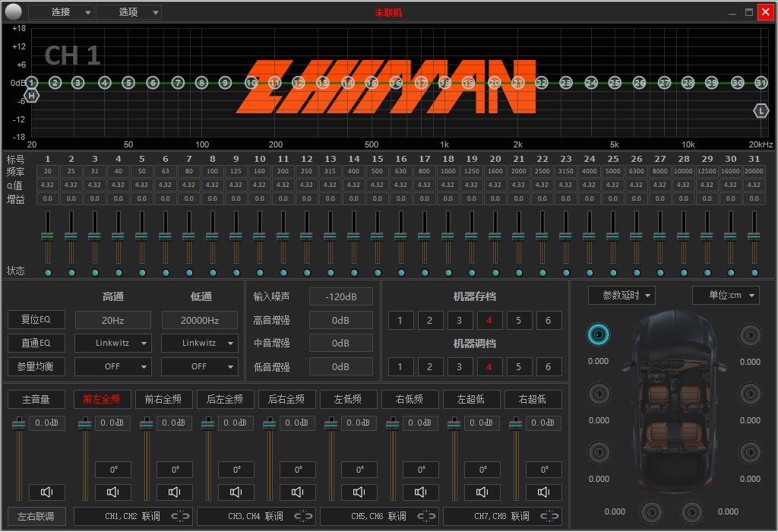The height and width of the screenshot is (532, 778).
Task: Click the 主音量 master volume fader handle
Action: tap(19, 424)
